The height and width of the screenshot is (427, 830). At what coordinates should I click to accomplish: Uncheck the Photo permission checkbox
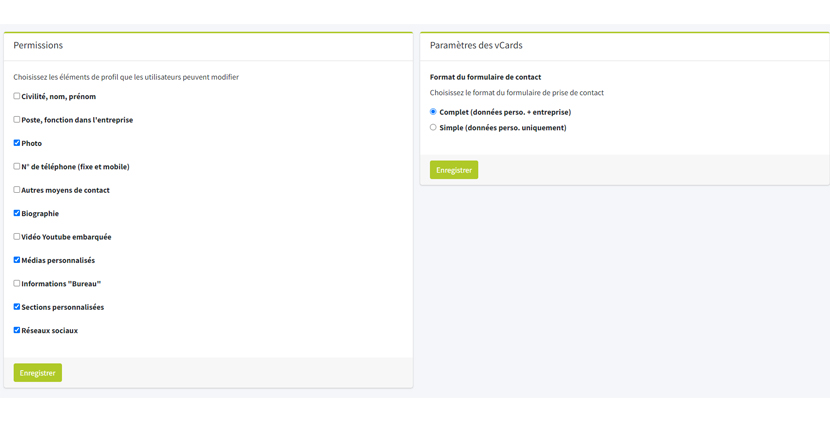tap(17, 143)
